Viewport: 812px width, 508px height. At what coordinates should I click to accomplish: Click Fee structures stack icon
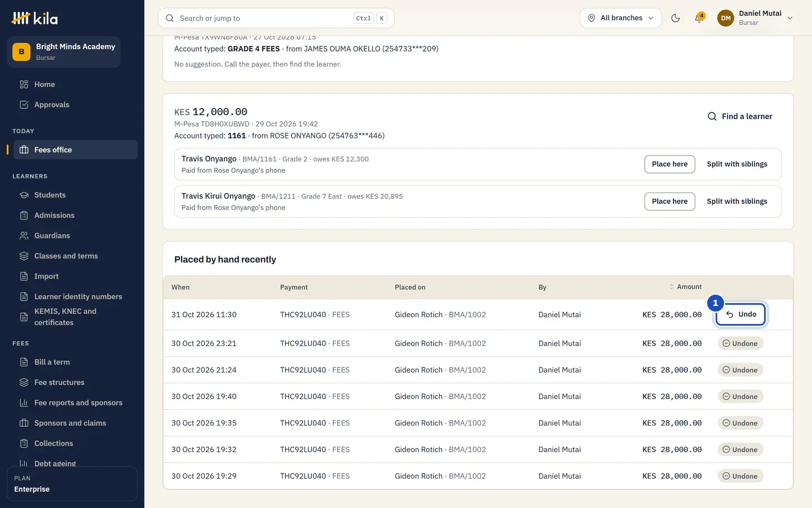(x=24, y=383)
